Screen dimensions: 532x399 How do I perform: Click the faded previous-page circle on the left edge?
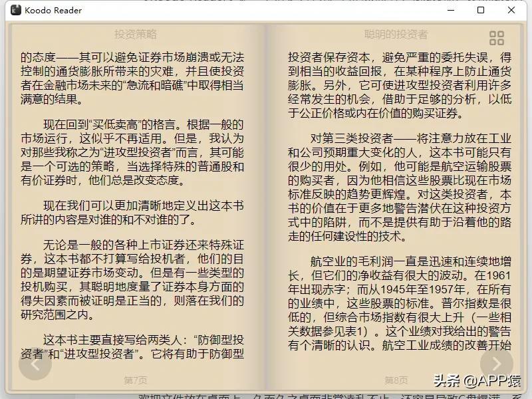35,364
